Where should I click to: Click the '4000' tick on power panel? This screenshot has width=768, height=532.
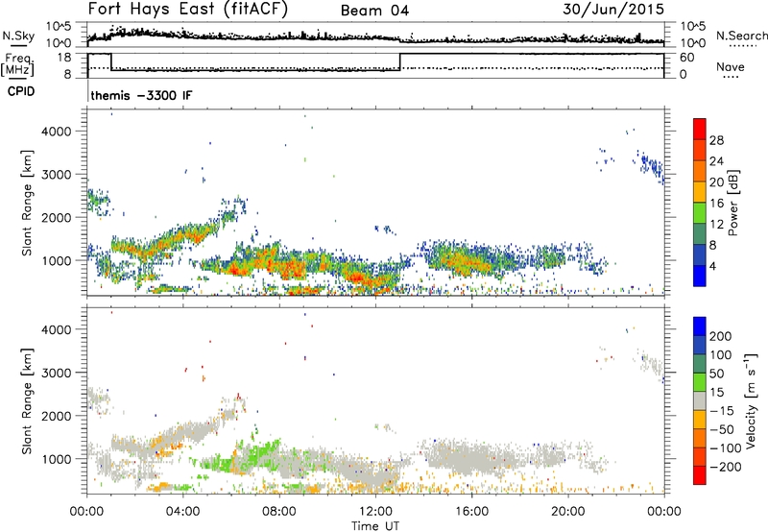pos(56,132)
